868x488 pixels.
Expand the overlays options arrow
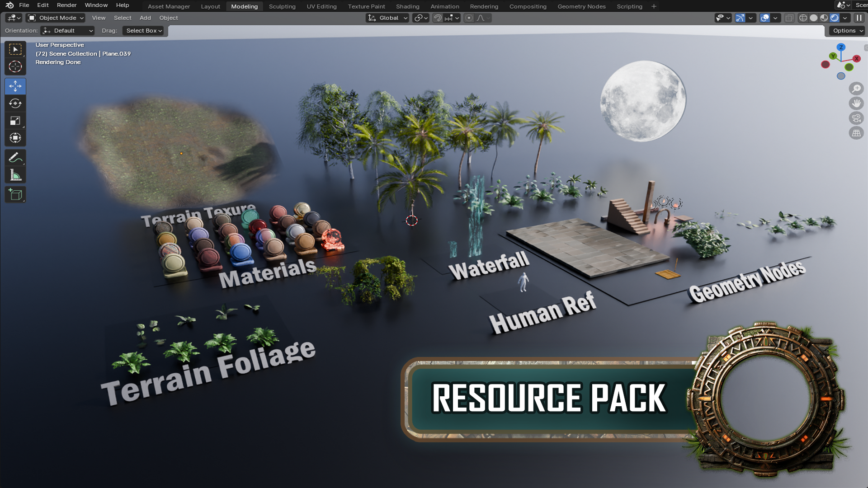click(775, 18)
